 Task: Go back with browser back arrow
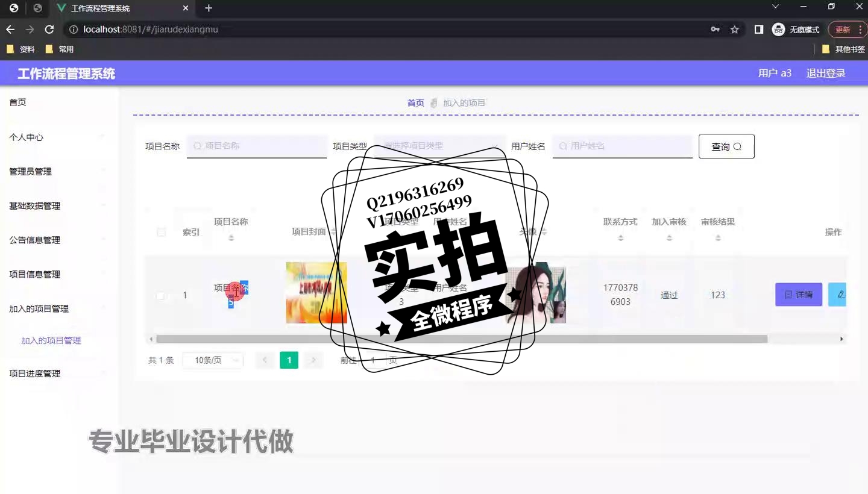click(10, 30)
